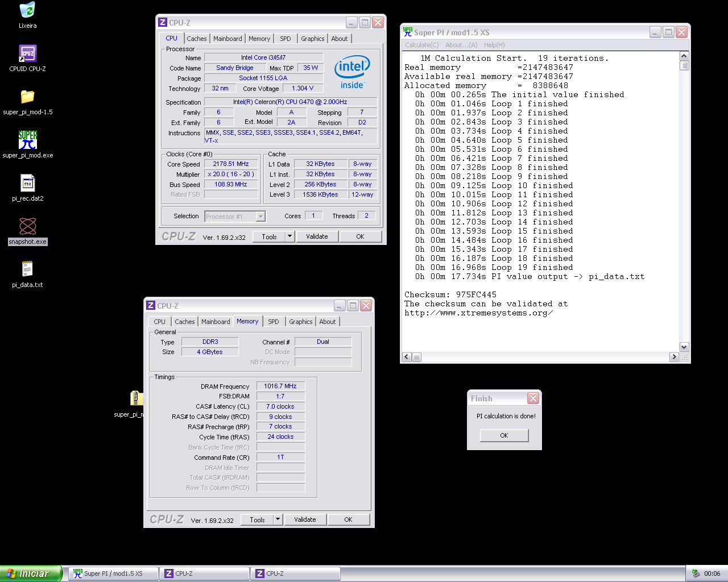Click the Code Name field Sandy Bridge
This screenshot has height=582, width=728.
click(235, 68)
